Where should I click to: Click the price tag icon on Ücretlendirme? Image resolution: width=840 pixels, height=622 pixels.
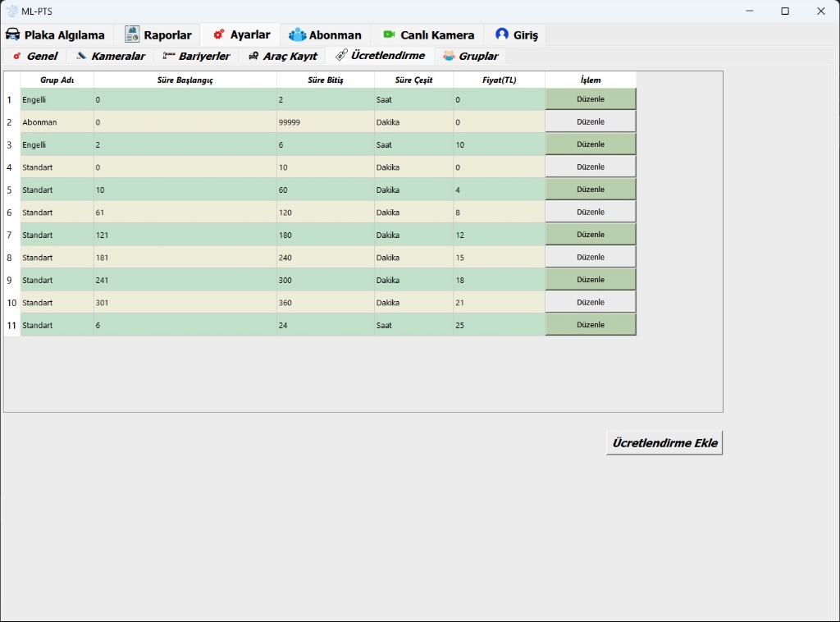pos(341,56)
